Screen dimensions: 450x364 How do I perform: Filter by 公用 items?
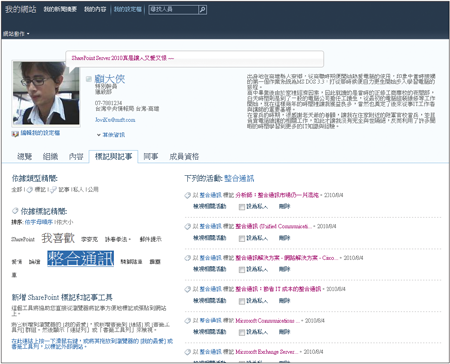click(x=94, y=190)
